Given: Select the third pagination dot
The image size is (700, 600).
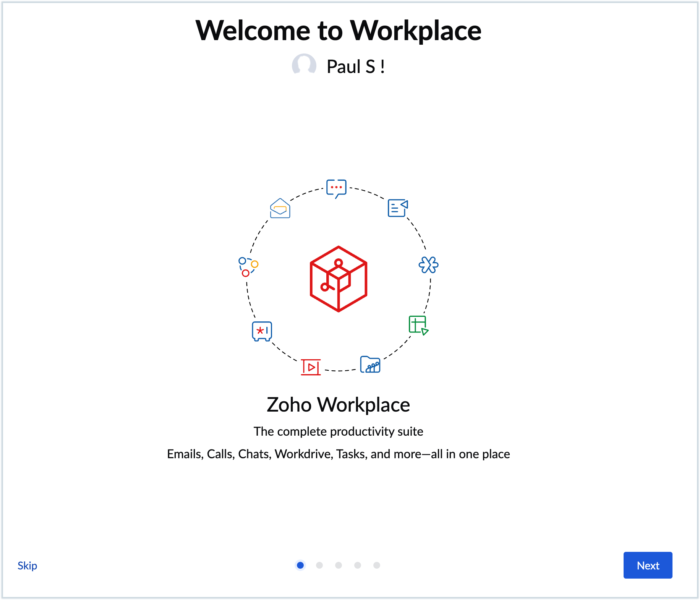Looking at the screenshot, I should coord(339,565).
